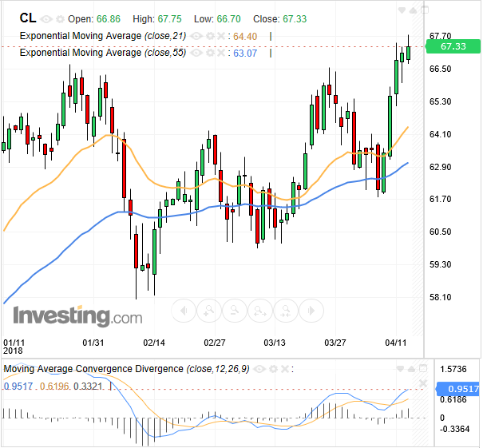Zoom in on the chart

(209, 311)
